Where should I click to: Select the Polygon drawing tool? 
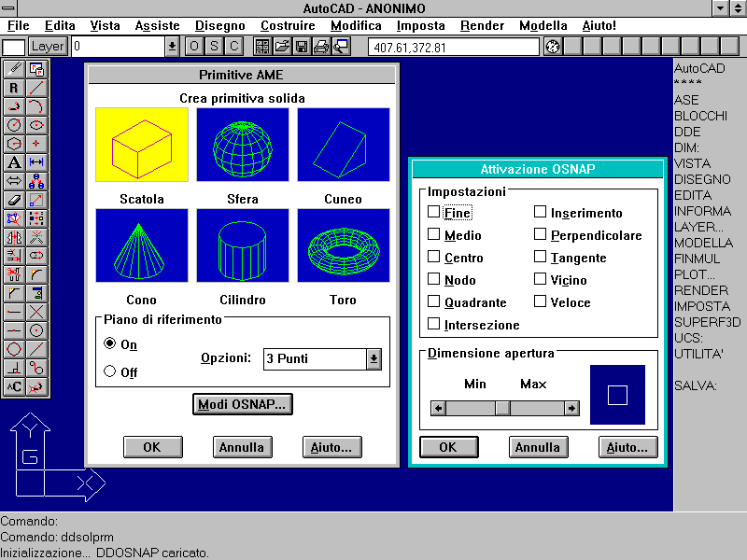coord(14,144)
